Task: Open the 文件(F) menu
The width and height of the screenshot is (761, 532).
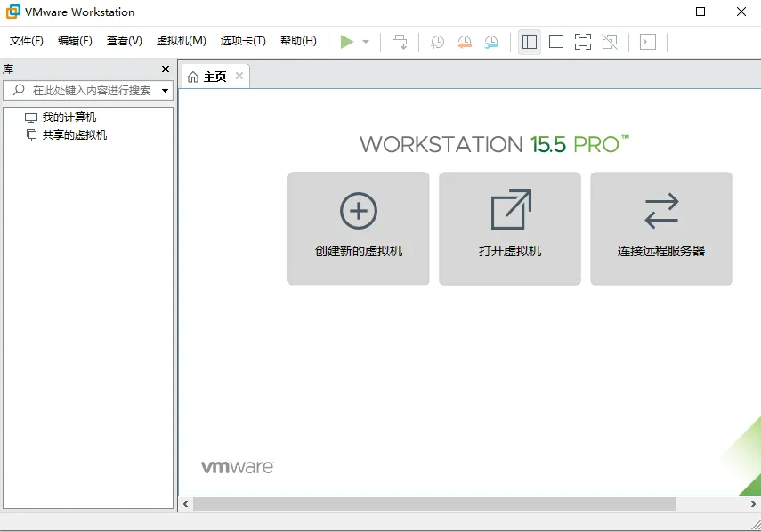Action: click(26, 41)
